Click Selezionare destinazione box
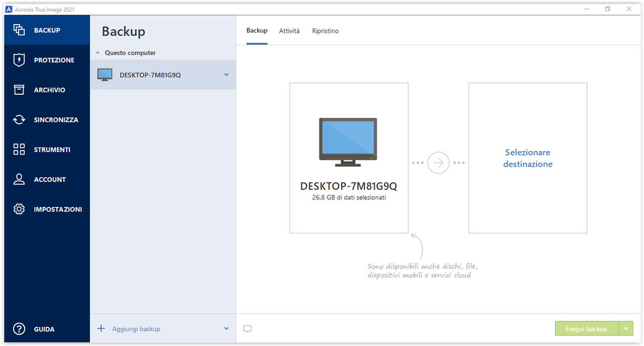644x346 pixels. [528, 158]
